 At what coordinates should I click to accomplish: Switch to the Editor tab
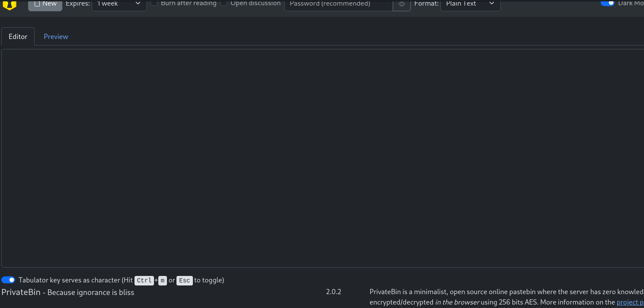(x=18, y=37)
